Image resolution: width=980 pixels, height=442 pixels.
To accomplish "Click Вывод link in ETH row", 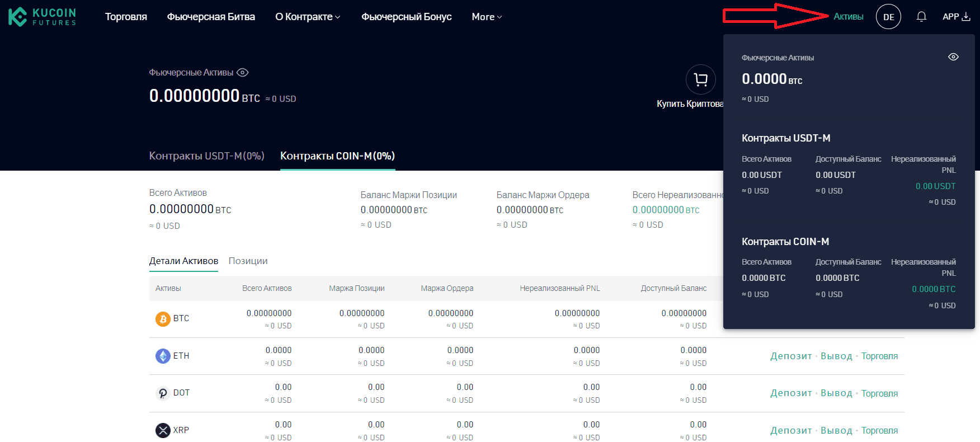I will (x=836, y=356).
